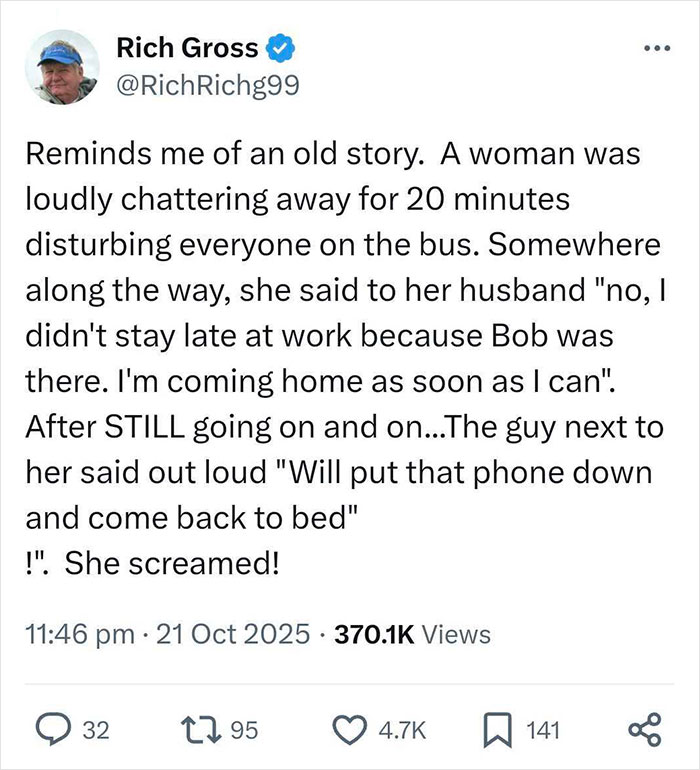
Task: Click the 141 bookmarks count
Action: 545,731
